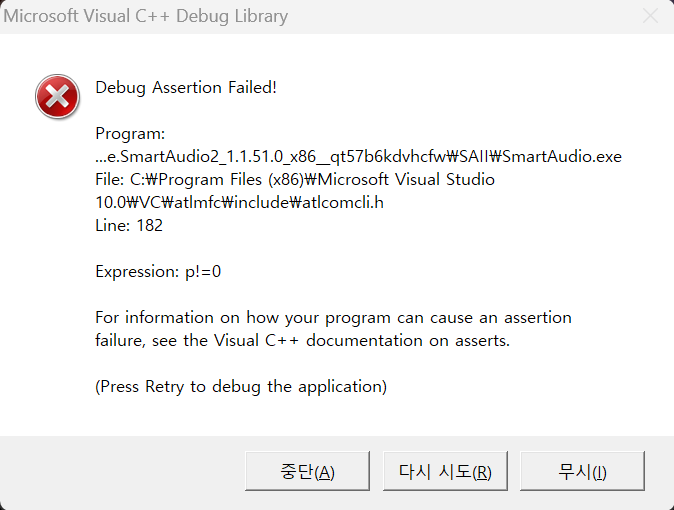Click the SmartAudio.exe file name in the program path
Viewport: 674px width, 510px height.
coord(562,157)
